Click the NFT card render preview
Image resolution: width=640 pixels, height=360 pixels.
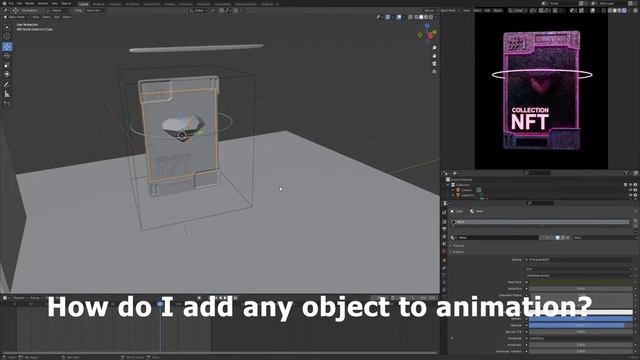541,91
